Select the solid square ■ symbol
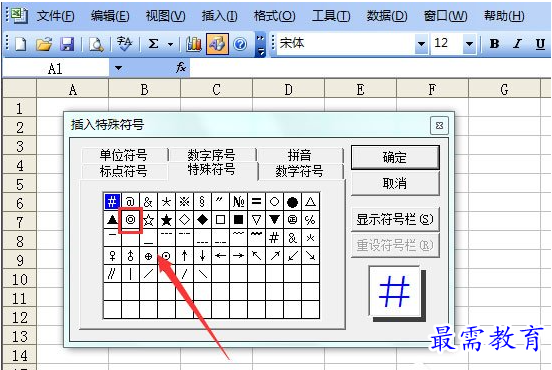The height and width of the screenshot is (370, 552). click(238, 220)
